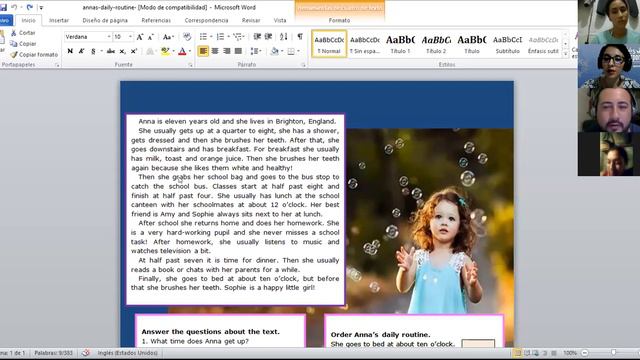The image size is (640, 360).
Task: Click the Palabras word count in status bar
Action: coord(53,353)
